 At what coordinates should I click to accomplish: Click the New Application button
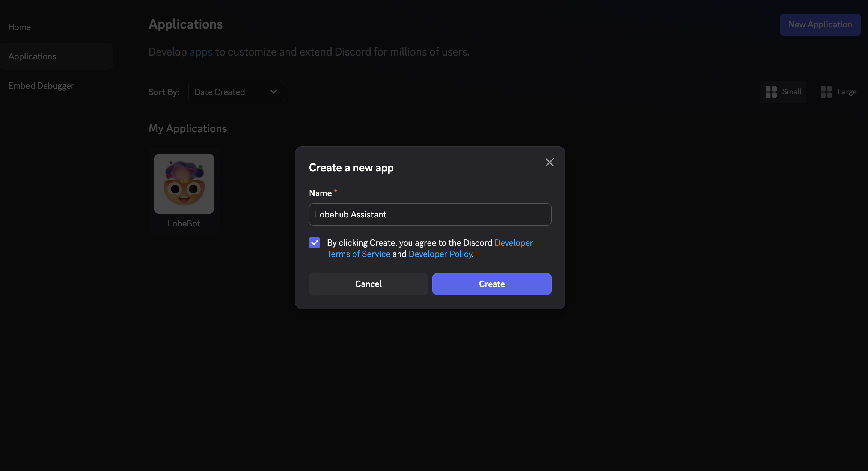[x=820, y=25]
